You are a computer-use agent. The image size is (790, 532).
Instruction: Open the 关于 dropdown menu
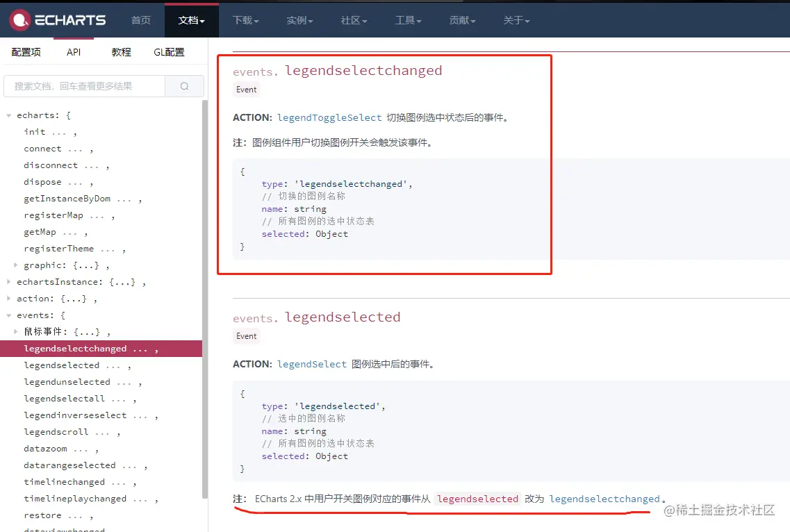(x=516, y=20)
